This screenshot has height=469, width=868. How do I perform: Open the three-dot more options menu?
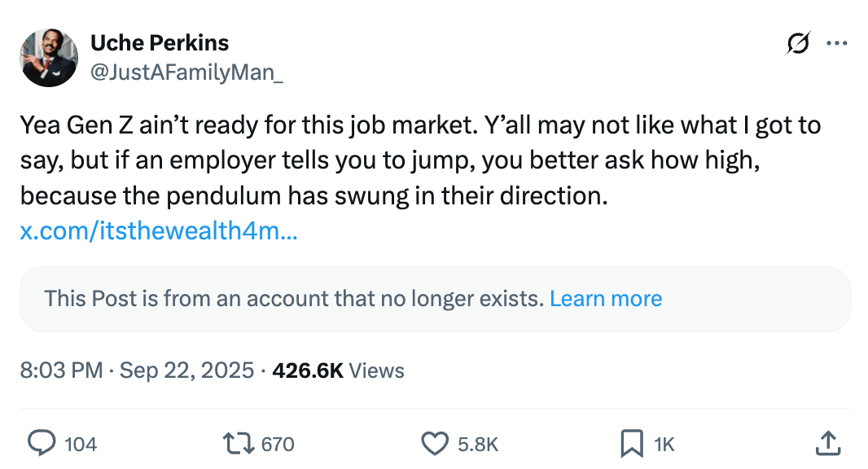837,44
